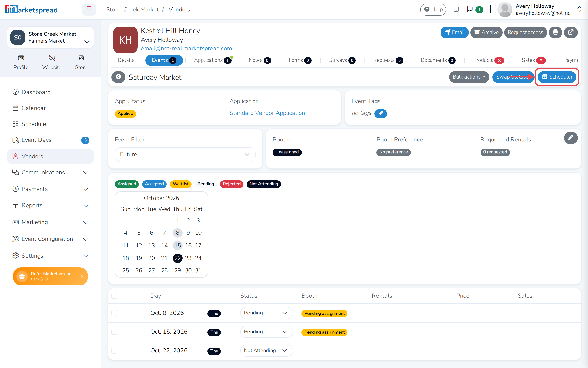The height and width of the screenshot is (368, 588).
Task: Open Not Attending dropdown for Oct. 22
Action: pyautogui.click(x=266, y=350)
